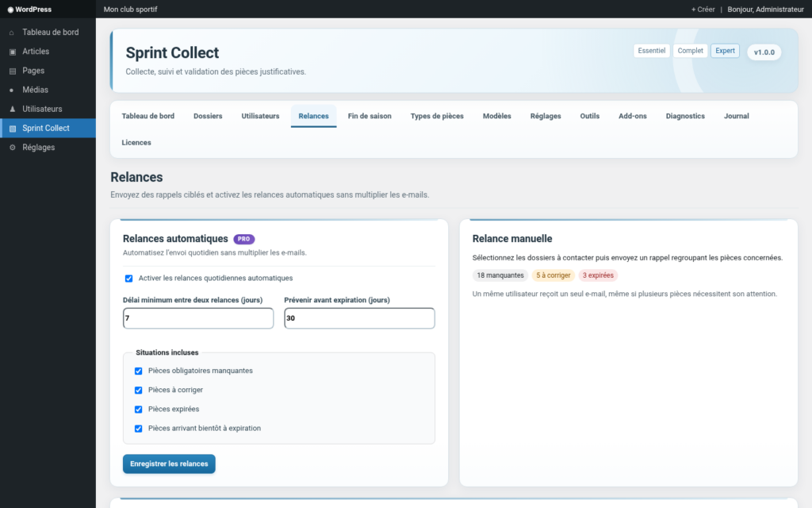Click the Médias icon in sidebar

pos(12,90)
